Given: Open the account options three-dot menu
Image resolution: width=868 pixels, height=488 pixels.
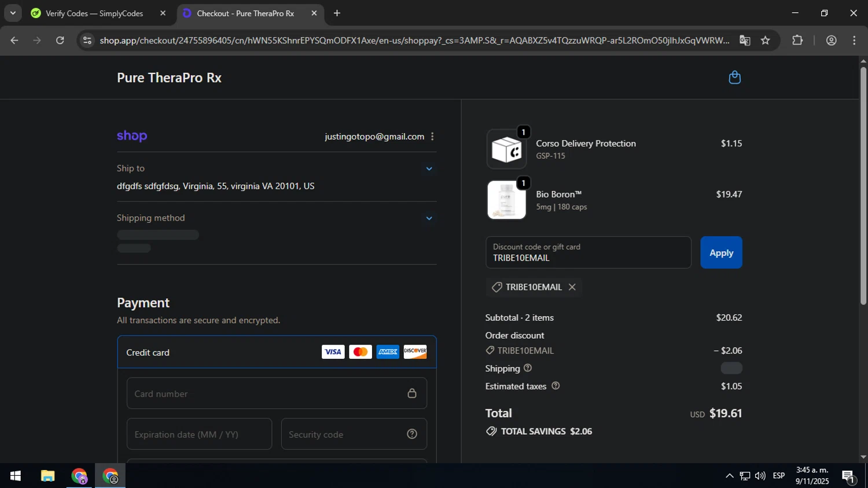Looking at the screenshot, I should point(432,137).
